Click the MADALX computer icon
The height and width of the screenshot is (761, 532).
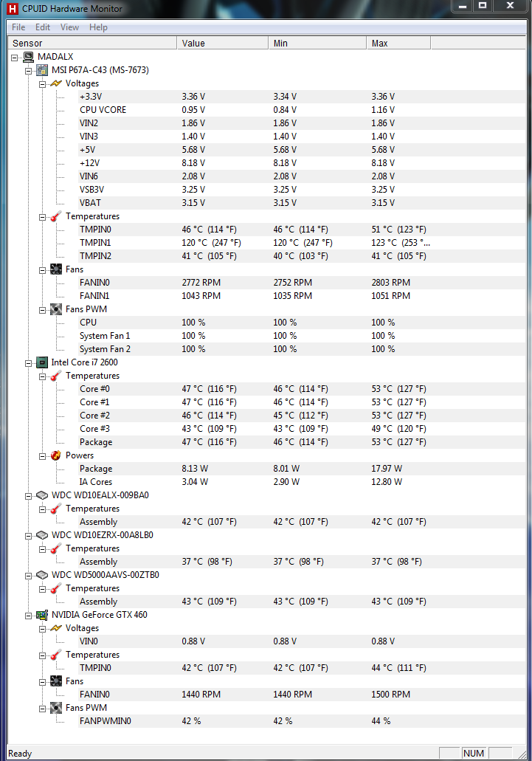[28, 57]
